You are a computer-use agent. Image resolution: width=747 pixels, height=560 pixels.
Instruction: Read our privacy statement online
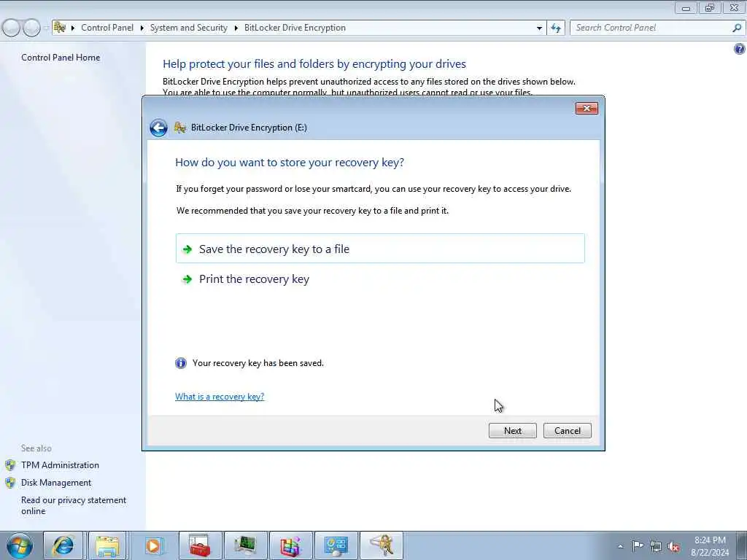click(74, 505)
